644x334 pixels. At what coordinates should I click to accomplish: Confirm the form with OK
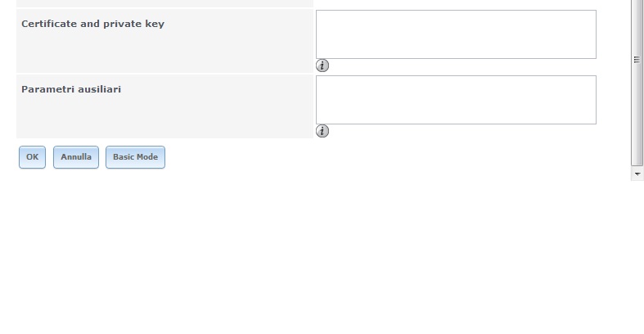pos(32,157)
